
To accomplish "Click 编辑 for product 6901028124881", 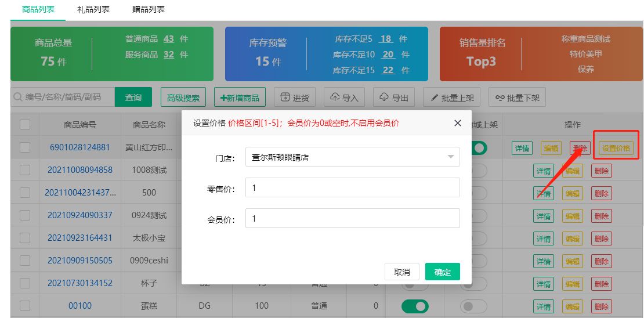I will tap(551, 149).
